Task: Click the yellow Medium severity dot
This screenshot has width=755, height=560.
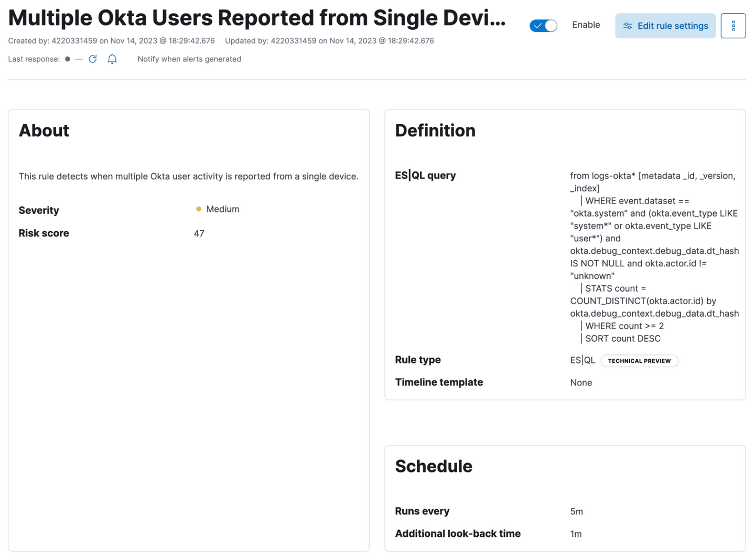Action: point(199,209)
